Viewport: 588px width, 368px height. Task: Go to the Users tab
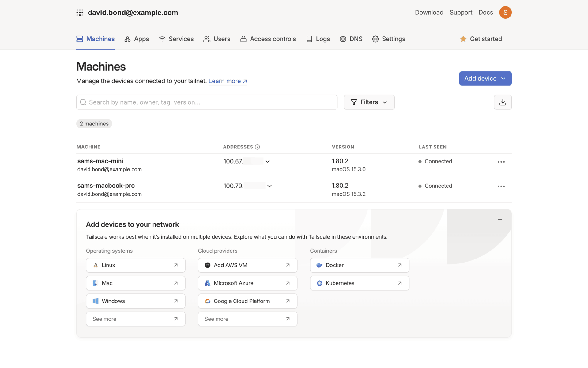(x=217, y=39)
